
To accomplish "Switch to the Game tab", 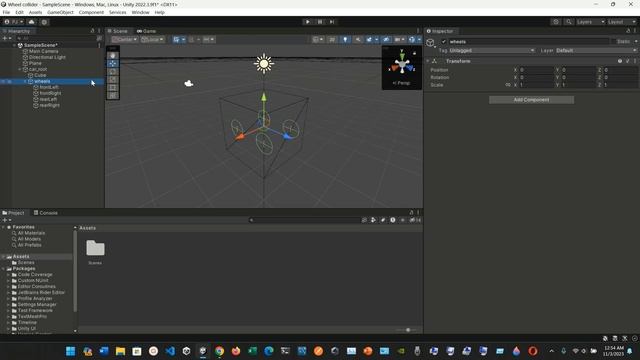I will pyautogui.click(x=147, y=31).
